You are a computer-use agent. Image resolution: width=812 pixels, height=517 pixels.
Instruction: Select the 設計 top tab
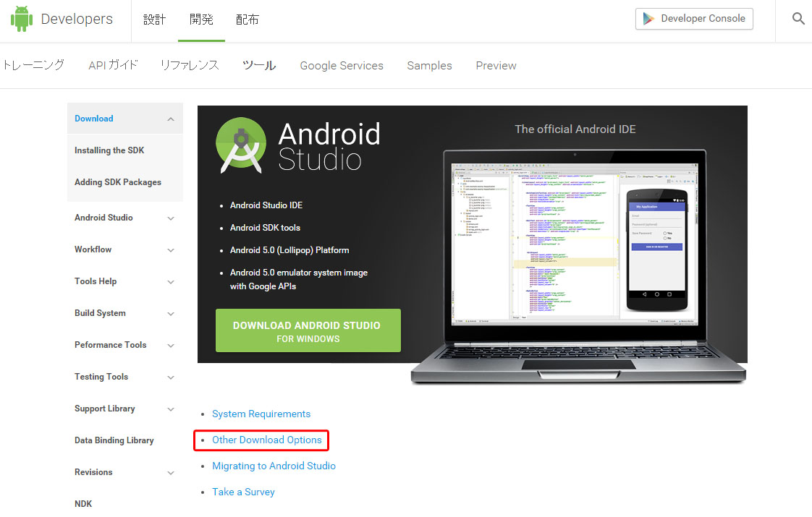[154, 20]
